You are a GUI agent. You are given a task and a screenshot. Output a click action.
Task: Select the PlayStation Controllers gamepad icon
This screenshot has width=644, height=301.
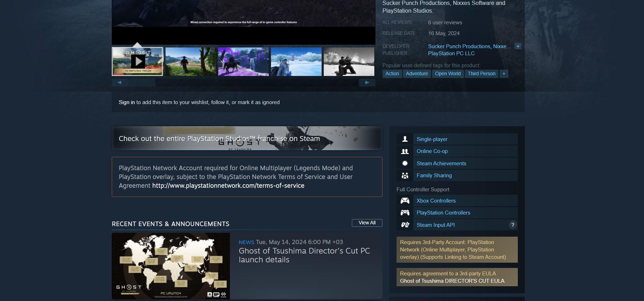[x=405, y=213]
